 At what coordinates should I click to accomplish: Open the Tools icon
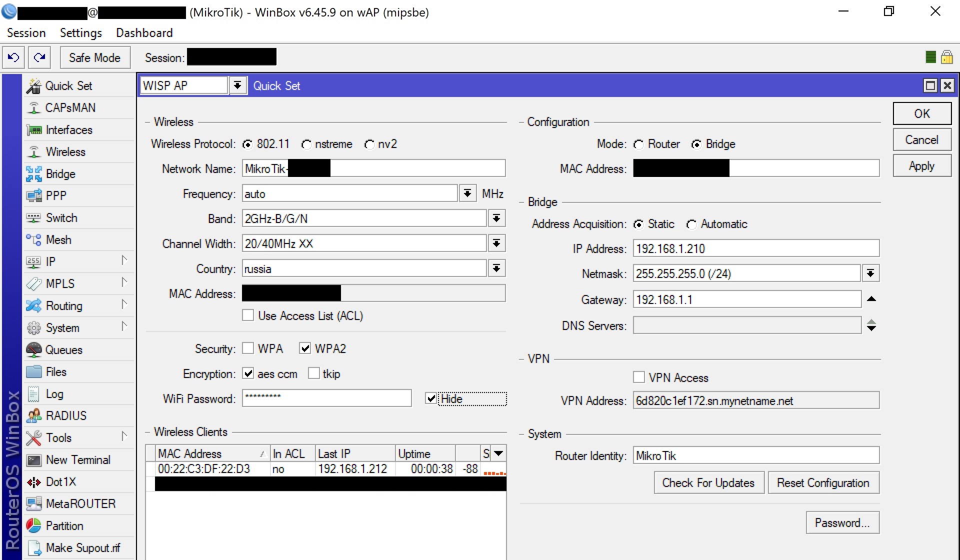tap(33, 438)
